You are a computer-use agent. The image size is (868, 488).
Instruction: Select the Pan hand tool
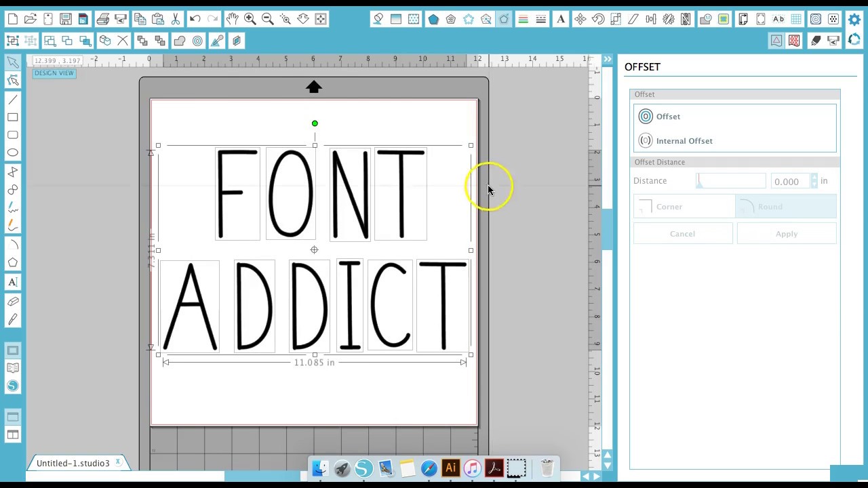point(233,19)
